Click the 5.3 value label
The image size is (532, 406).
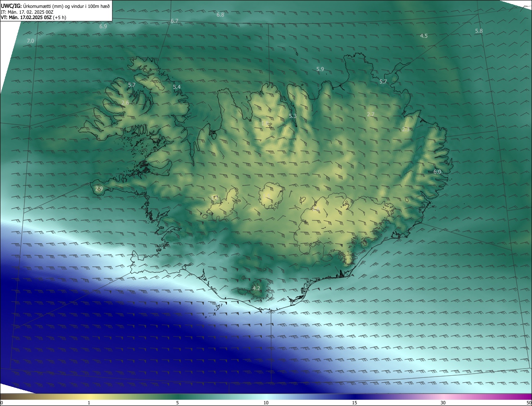tap(293, 116)
